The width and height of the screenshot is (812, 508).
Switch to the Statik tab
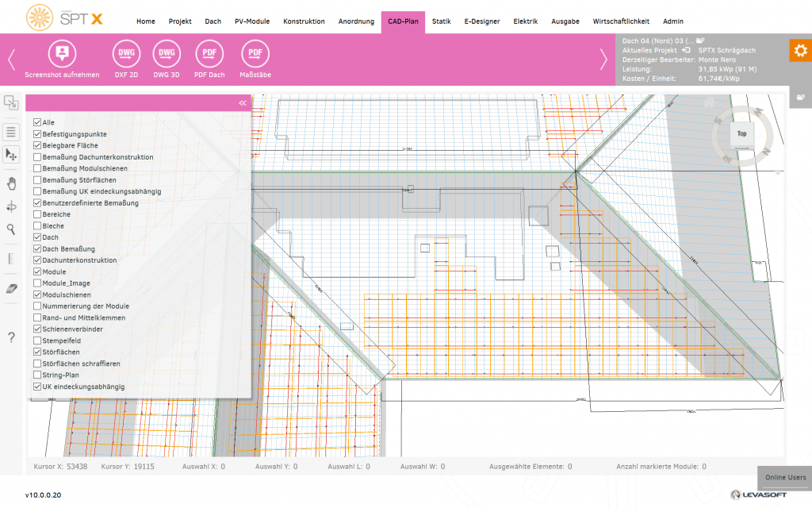click(x=441, y=21)
